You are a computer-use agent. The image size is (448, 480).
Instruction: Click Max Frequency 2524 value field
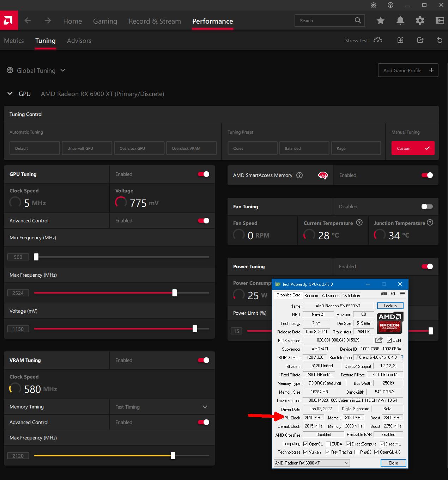[18, 293]
